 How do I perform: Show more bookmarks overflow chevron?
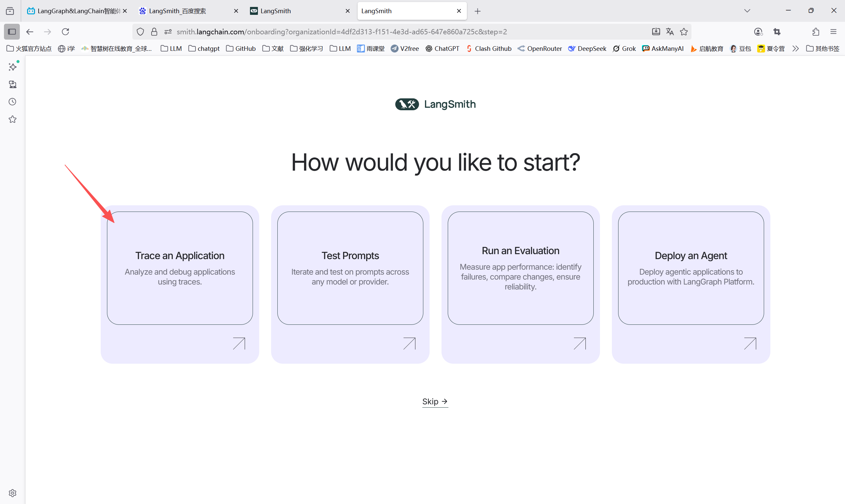795,49
